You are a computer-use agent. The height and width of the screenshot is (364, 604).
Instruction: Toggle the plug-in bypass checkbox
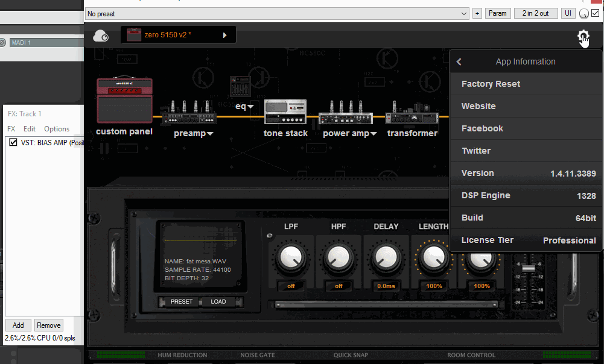tap(596, 13)
